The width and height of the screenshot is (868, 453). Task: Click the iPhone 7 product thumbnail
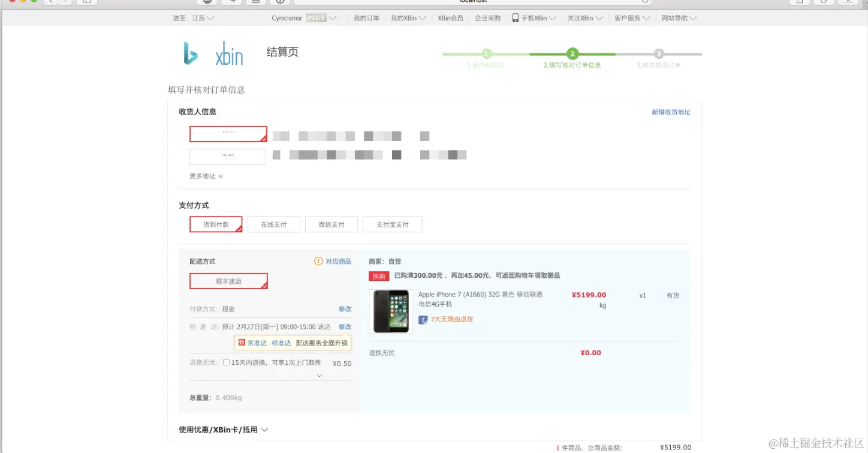(x=391, y=311)
